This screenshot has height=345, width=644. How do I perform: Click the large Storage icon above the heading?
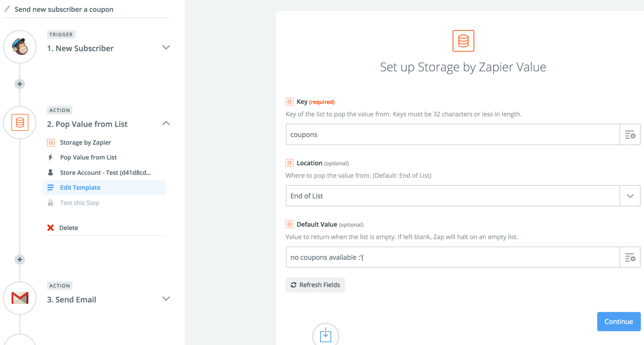463,41
